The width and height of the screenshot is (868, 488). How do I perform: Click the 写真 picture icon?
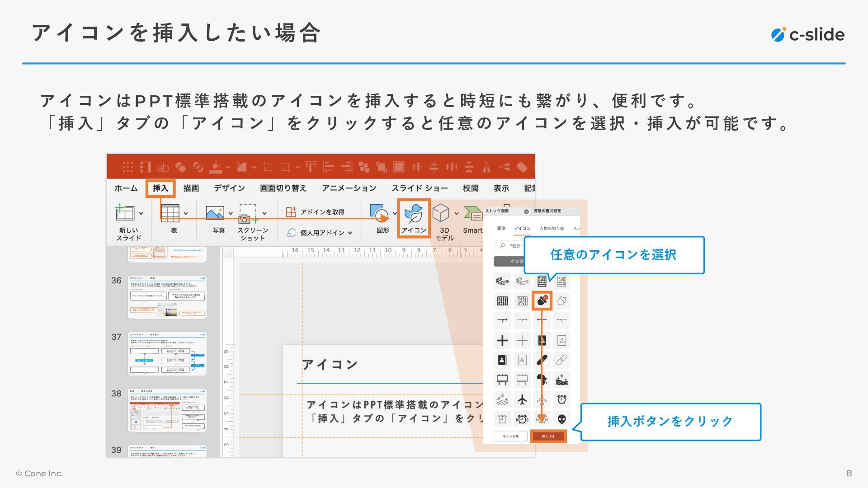pyautogui.click(x=215, y=212)
